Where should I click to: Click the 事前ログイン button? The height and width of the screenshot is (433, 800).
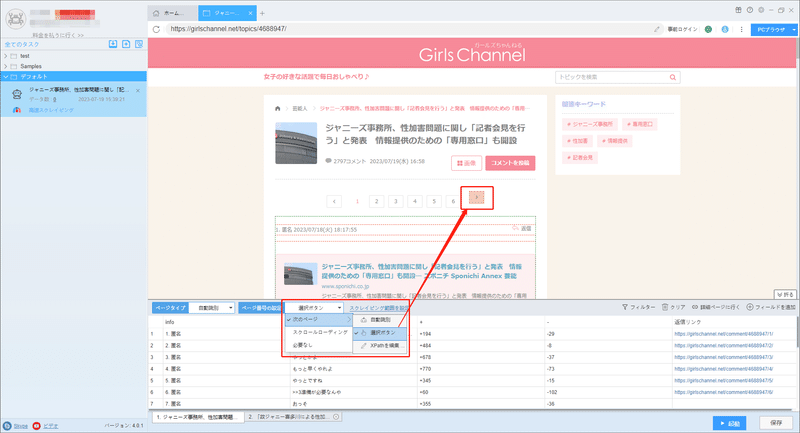click(682, 30)
